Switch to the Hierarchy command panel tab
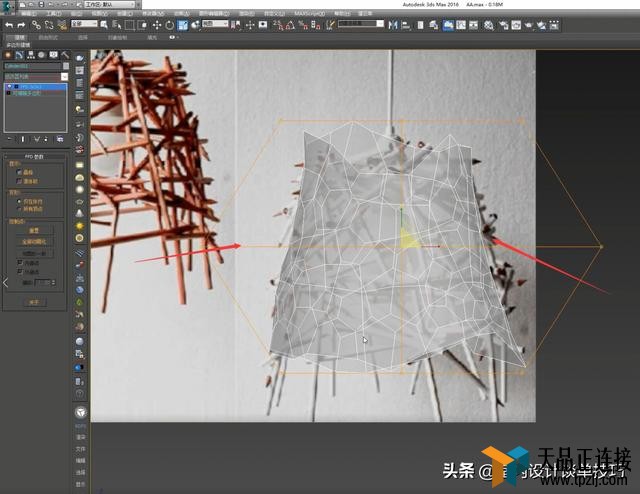This screenshot has width=640, height=494. click(31, 55)
